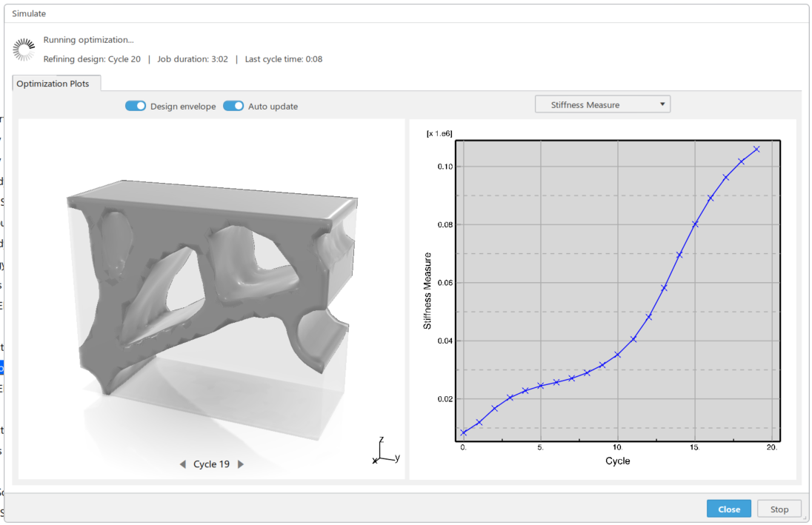Image resolution: width=812 pixels, height=525 pixels.
Task: Turn off Auto update
Action: tap(233, 106)
